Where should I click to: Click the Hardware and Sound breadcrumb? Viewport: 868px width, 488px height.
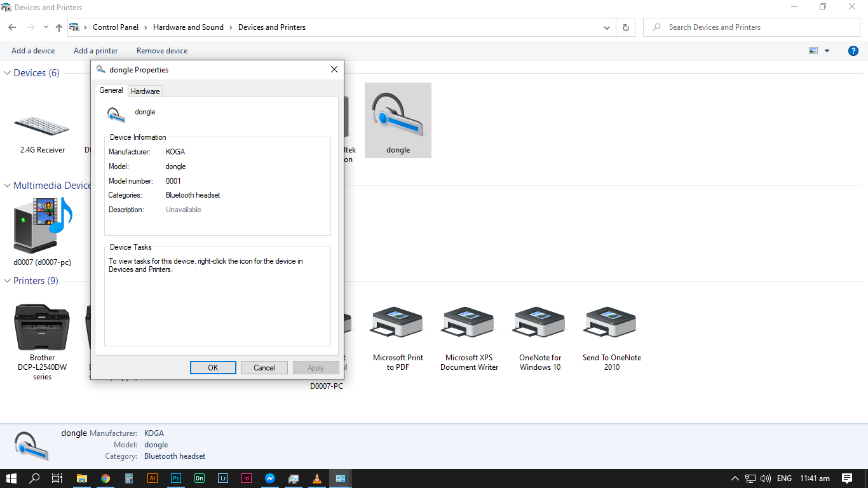point(188,27)
